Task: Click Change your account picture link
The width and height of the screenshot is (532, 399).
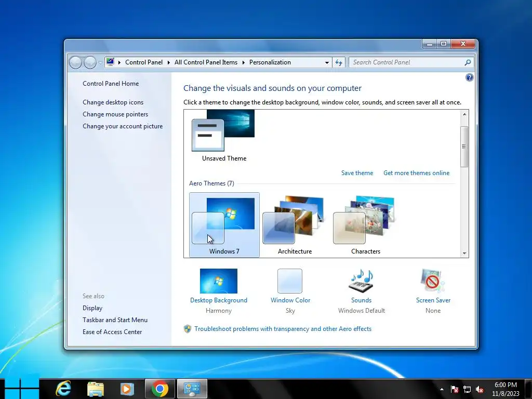Action: pos(123,126)
